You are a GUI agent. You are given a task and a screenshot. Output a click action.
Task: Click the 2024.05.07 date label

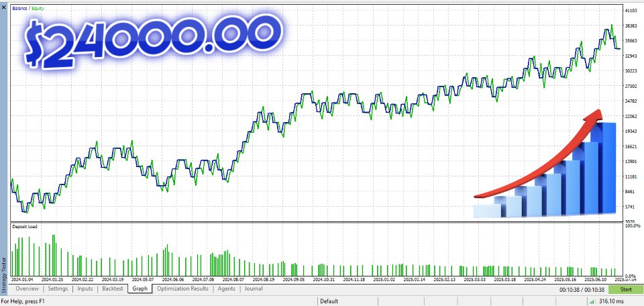(x=143, y=279)
